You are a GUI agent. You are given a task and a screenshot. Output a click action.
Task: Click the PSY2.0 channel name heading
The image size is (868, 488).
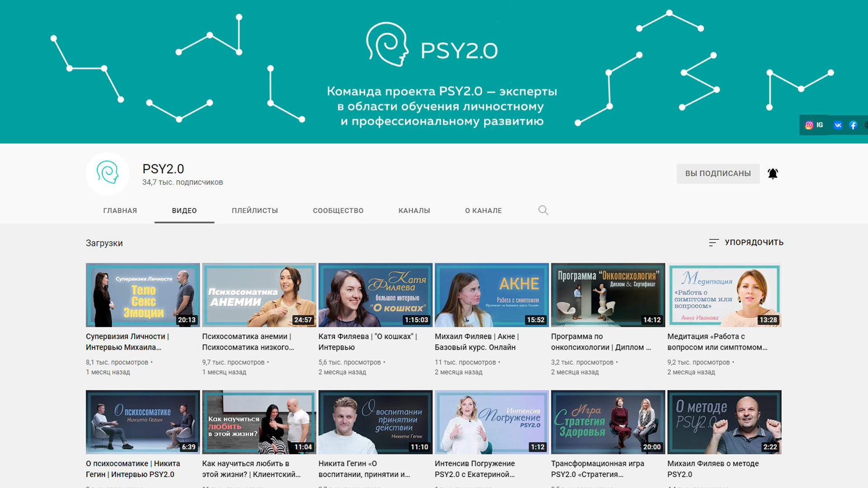pos(163,169)
